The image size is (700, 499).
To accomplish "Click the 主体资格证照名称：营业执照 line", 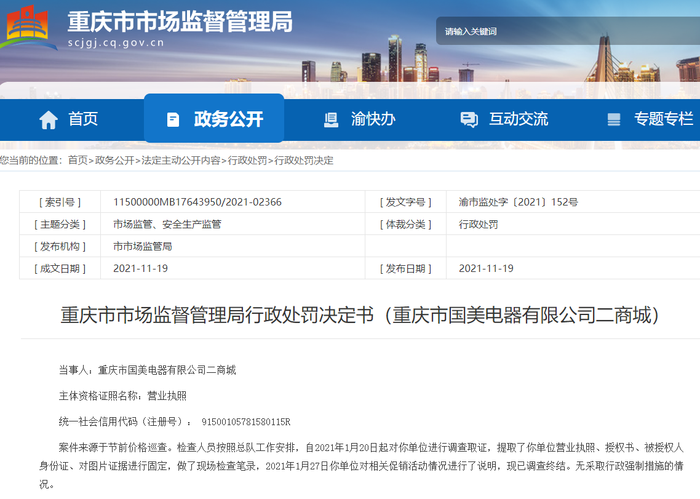I will click(123, 396).
